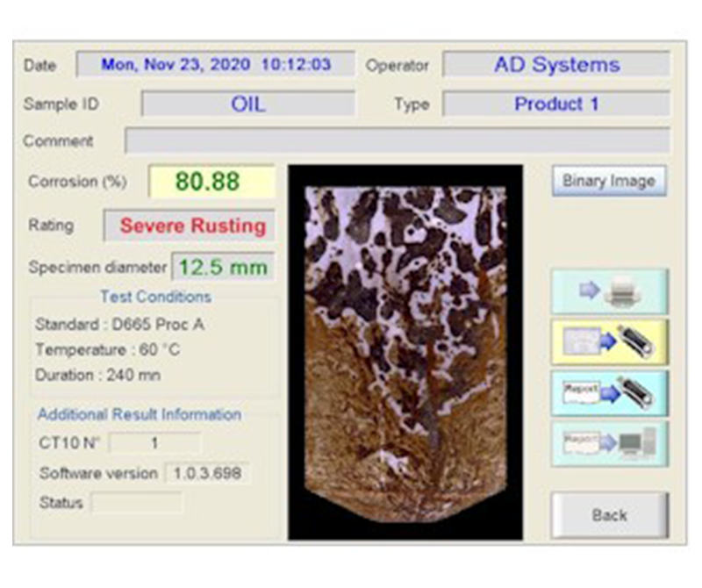Click the Operator field showing AD Systems
702x588 pixels.
point(555,65)
